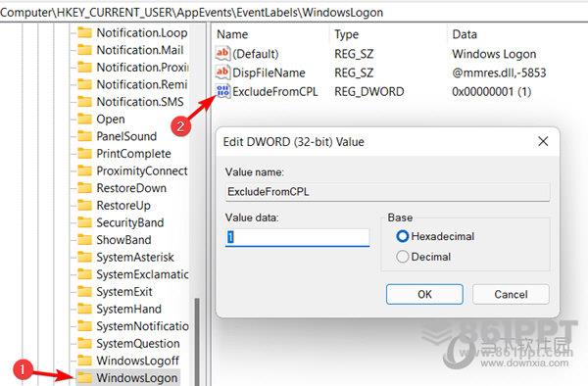Click the 0x00000001 (1) data cell

pyautogui.click(x=492, y=92)
